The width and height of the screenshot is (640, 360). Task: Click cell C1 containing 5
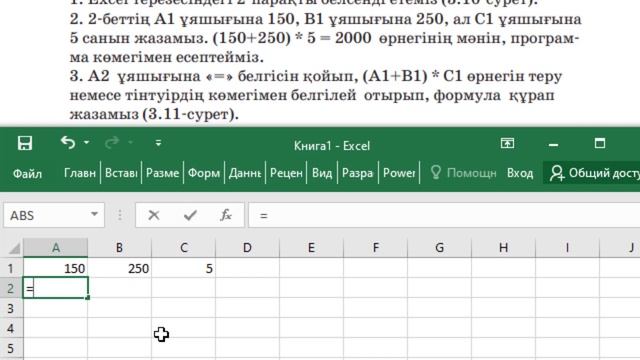pyautogui.click(x=184, y=268)
